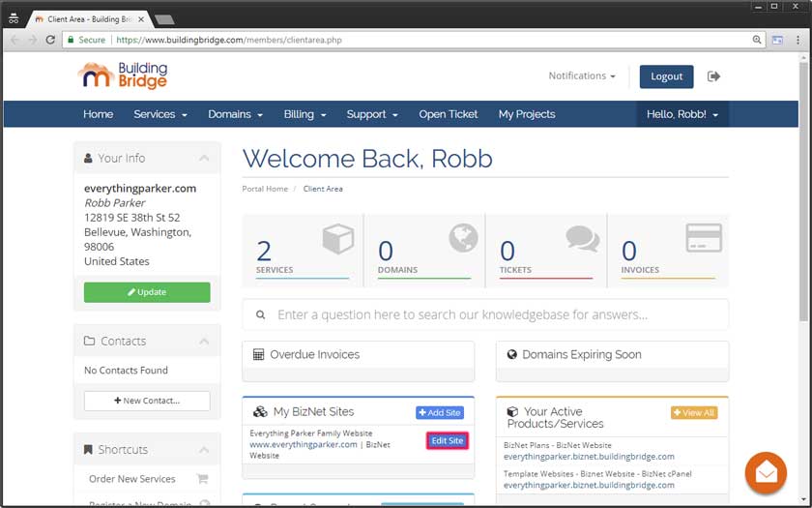Screen dimensions: 812x508
Task: Click the View All button
Action: 694,412
